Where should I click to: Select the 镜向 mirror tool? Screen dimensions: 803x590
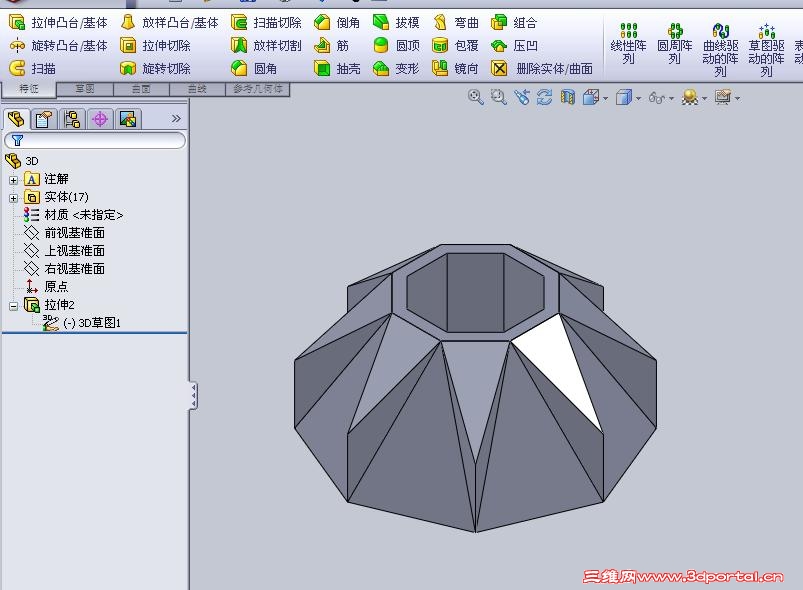coord(455,68)
